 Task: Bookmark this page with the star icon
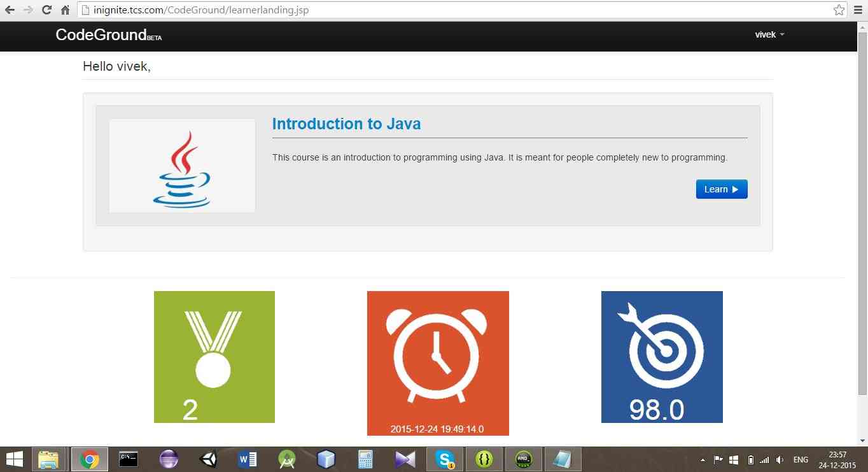tap(839, 10)
